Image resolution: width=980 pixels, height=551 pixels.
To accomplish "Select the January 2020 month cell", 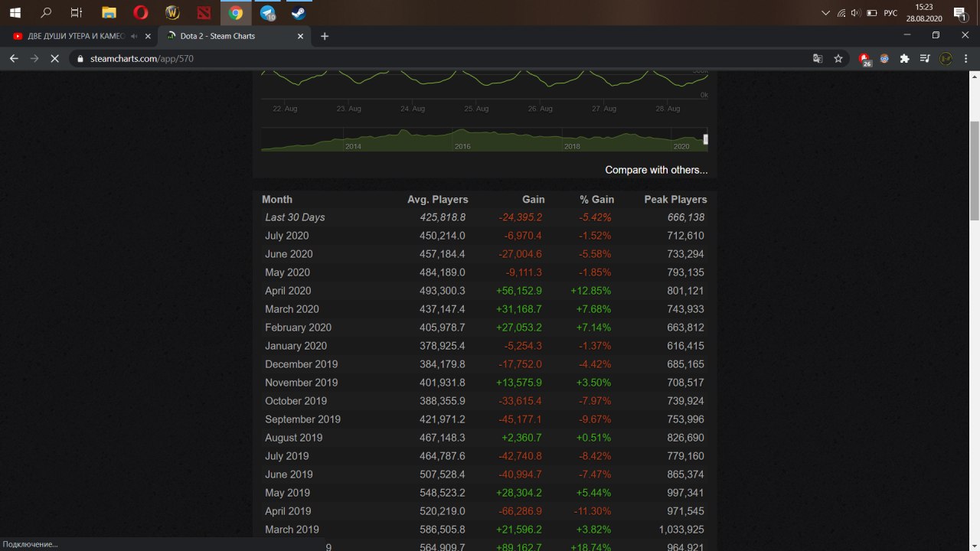I will [x=296, y=346].
